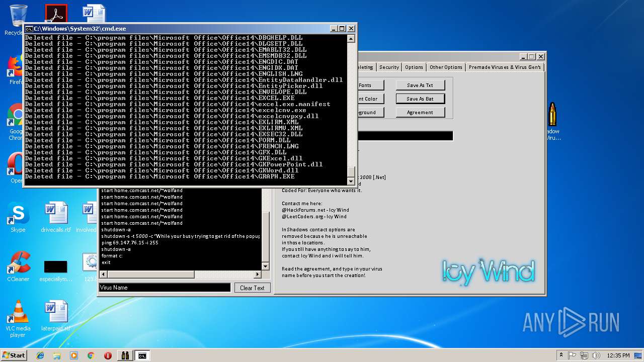Click the 'ping 69.147.76.15 -l 255' line
The height and width of the screenshot is (362, 644).
130,243
